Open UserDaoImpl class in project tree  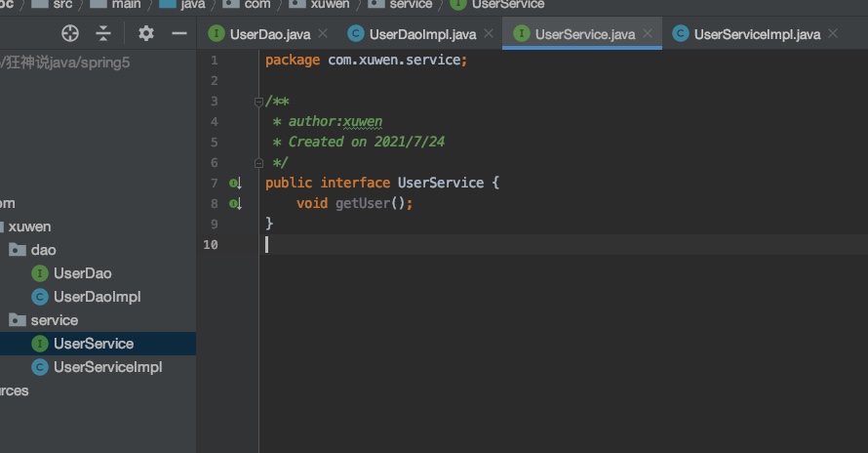tap(98, 297)
